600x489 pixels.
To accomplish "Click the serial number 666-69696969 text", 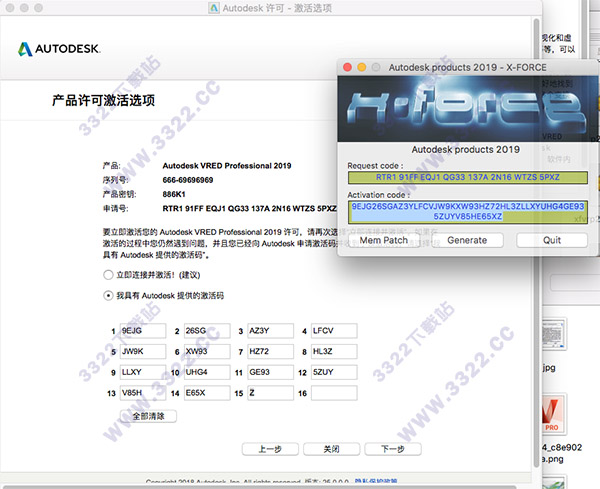I will [x=188, y=180].
